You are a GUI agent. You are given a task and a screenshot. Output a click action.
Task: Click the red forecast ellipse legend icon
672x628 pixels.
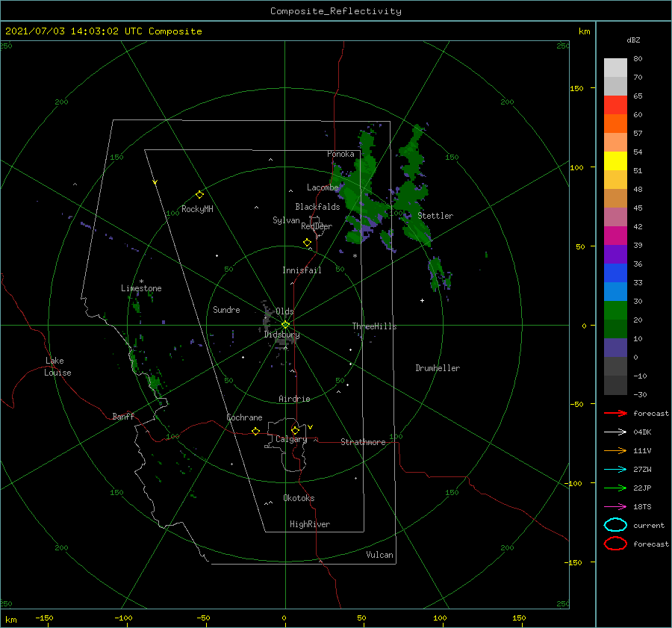[615, 544]
